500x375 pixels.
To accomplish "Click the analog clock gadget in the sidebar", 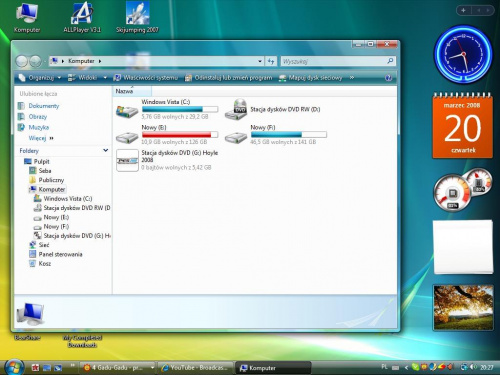I will (x=463, y=54).
